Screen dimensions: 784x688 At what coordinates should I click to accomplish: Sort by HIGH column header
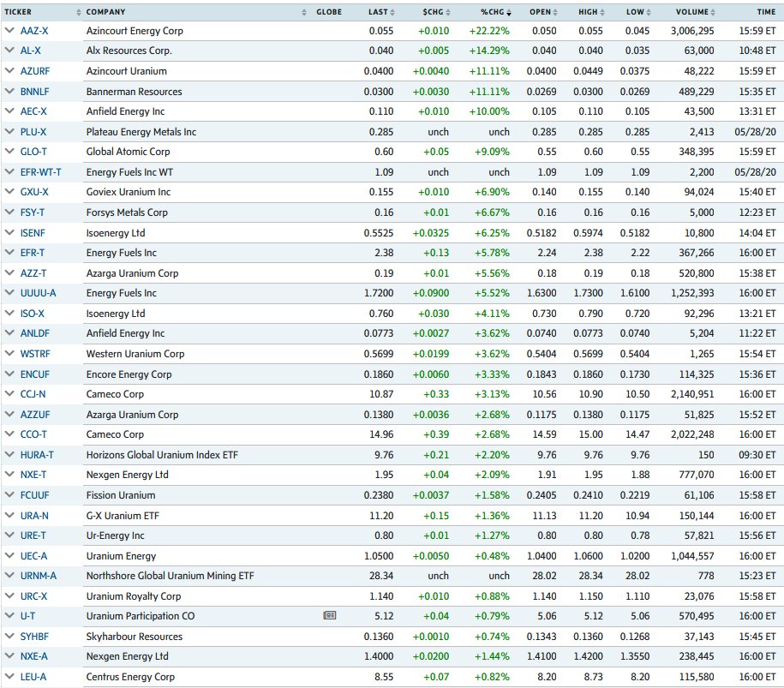click(591, 12)
